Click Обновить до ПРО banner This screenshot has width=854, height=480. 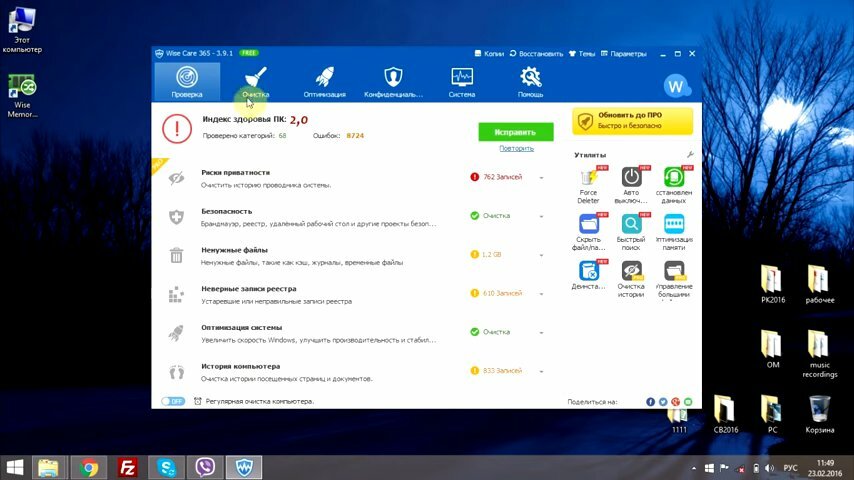coord(632,120)
